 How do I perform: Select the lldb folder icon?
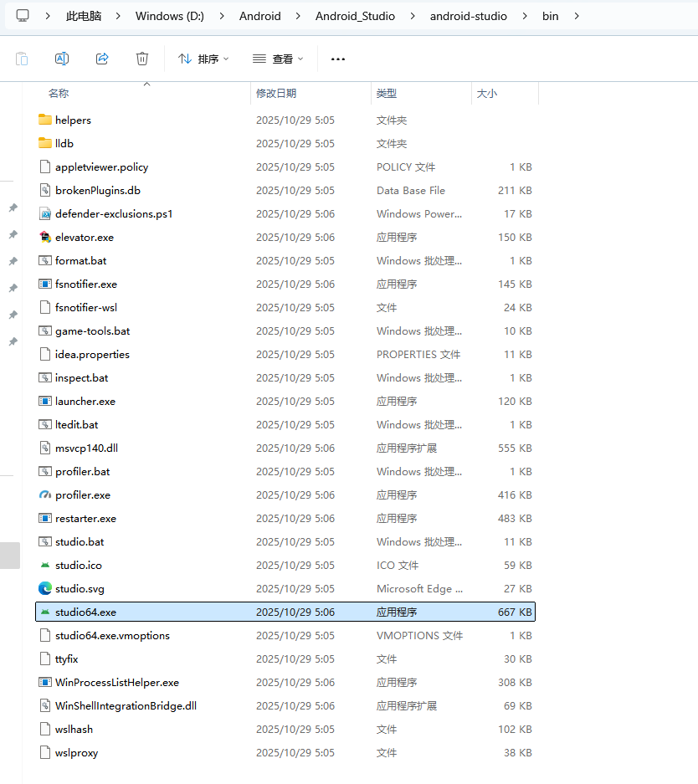tap(45, 143)
